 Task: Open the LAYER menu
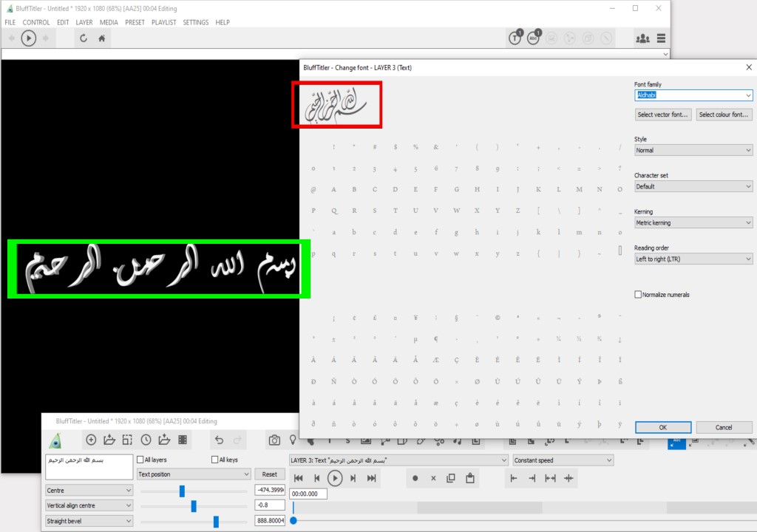pos(84,22)
